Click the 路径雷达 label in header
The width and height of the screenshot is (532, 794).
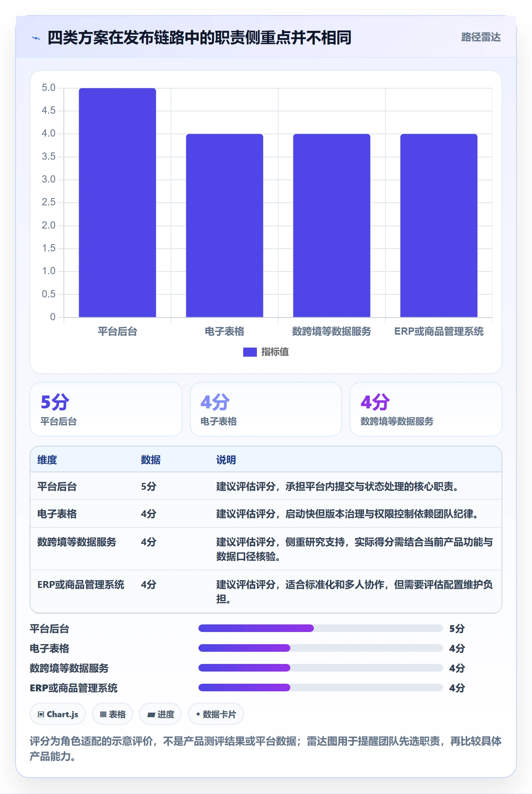(x=481, y=37)
